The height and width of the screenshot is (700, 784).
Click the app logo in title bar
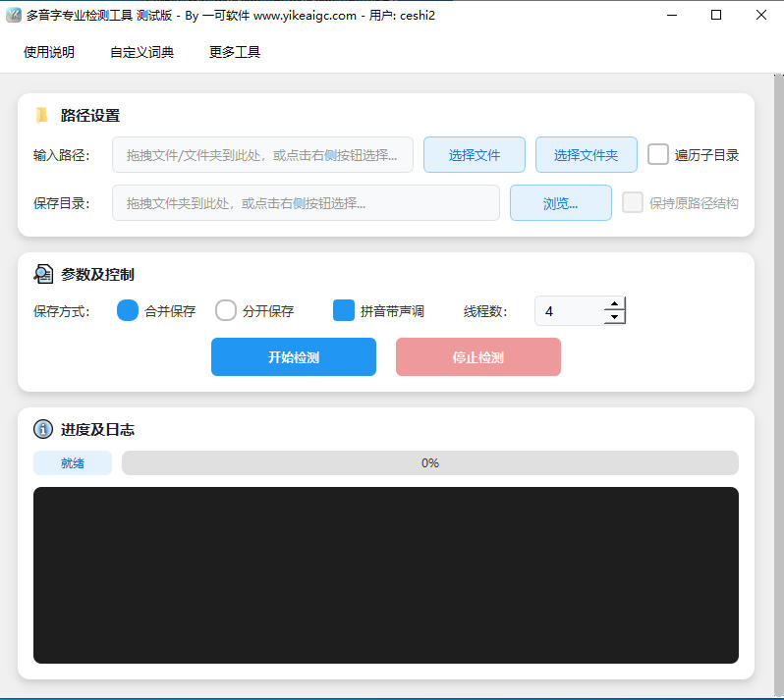[x=14, y=15]
